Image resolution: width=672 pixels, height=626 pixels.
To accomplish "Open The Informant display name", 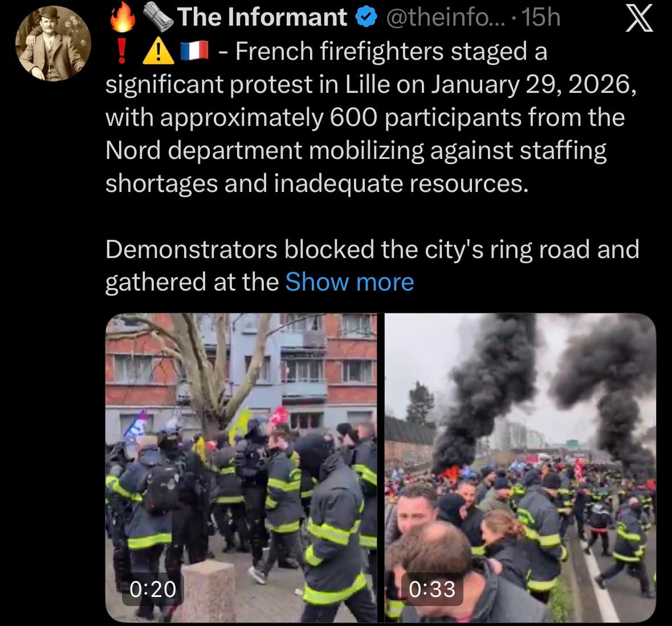I will click(x=262, y=17).
